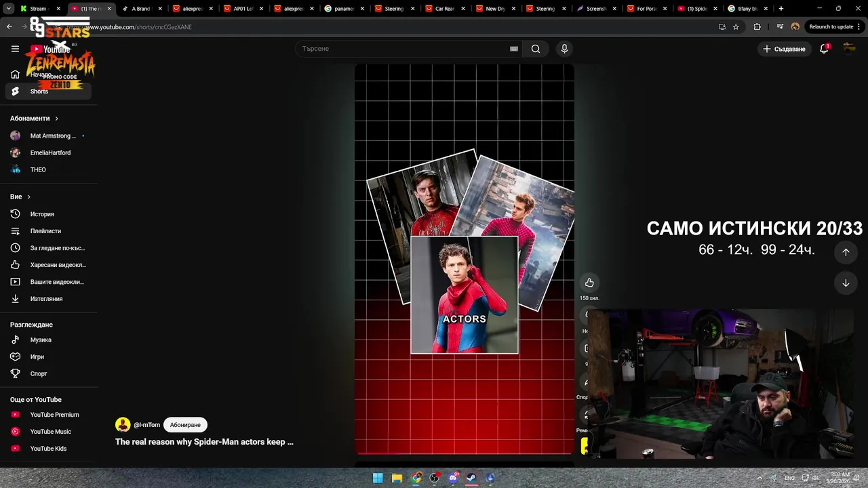Browse Игри gaming category

(48, 357)
